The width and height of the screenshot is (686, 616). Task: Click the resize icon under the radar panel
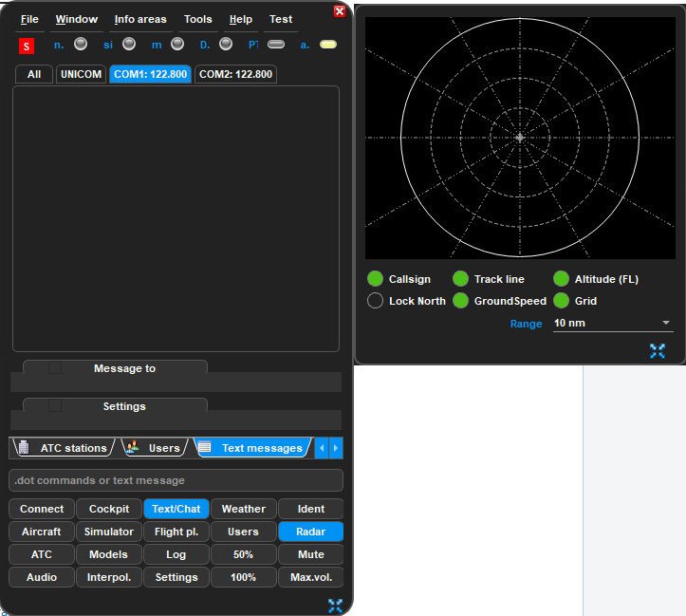pos(658,351)
